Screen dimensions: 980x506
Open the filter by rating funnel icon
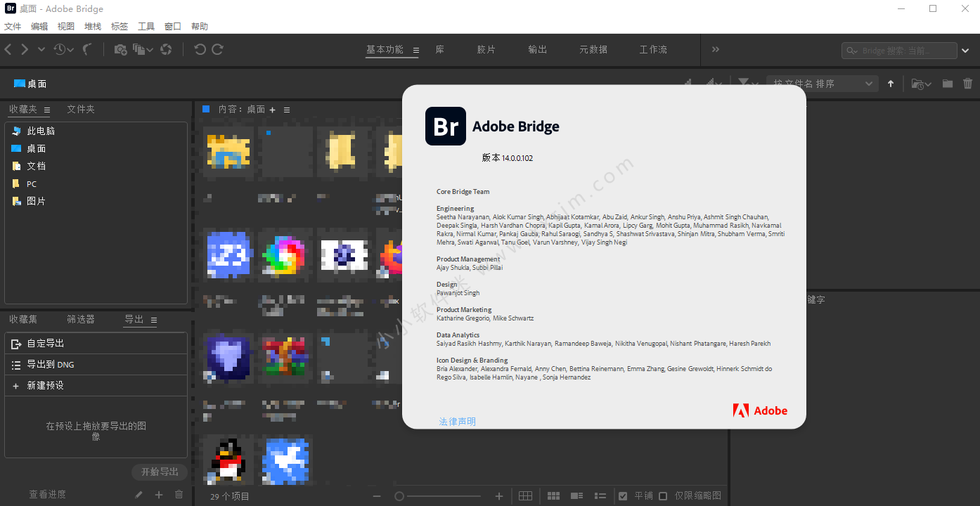pos(747,84)
